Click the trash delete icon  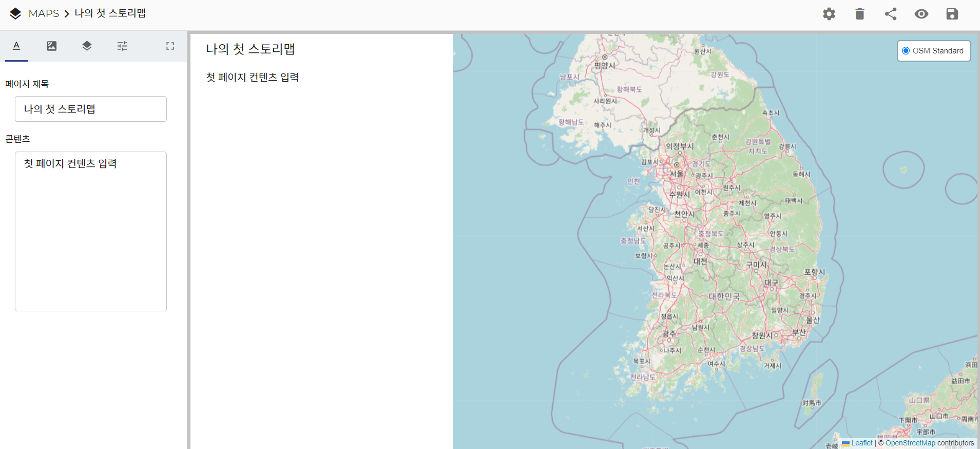pos(859,14)
